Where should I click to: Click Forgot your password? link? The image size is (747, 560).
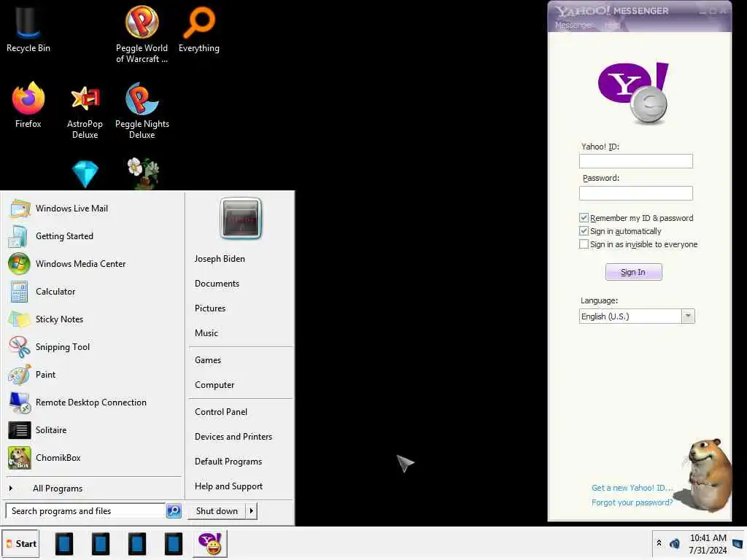click(x=632, y=502)
